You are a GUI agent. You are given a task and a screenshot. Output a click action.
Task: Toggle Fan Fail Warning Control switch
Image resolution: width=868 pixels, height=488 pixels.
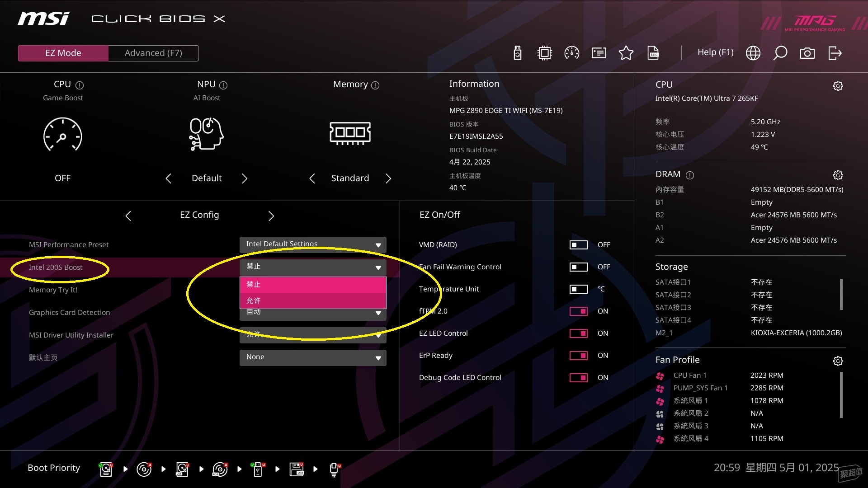[x=578, y=267]
